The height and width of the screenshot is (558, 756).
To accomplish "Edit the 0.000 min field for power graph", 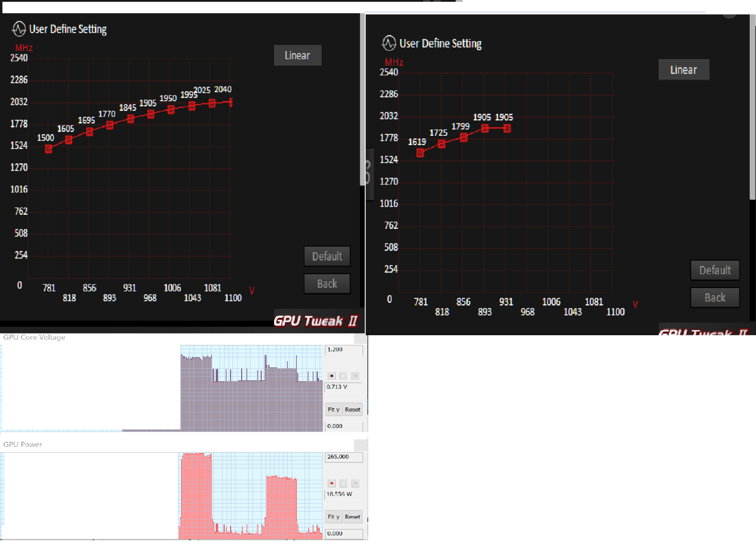I will click(x=344, y=533).
